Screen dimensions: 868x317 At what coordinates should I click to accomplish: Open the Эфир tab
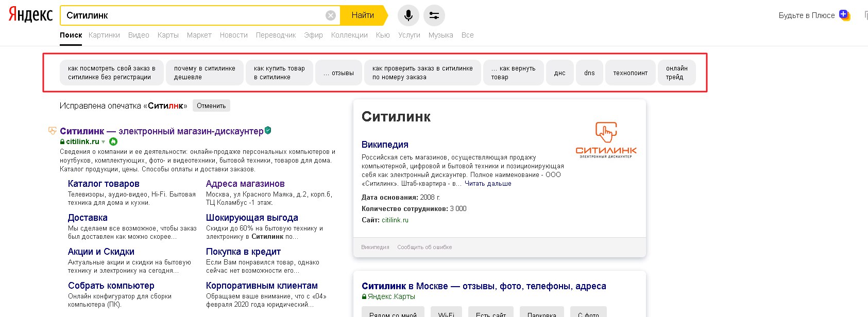click(x=313, y=35)
